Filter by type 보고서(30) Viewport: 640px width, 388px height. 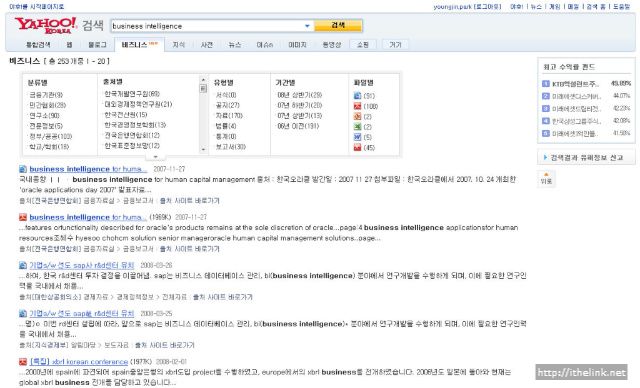pyautogui.click(x=231, y=147)
